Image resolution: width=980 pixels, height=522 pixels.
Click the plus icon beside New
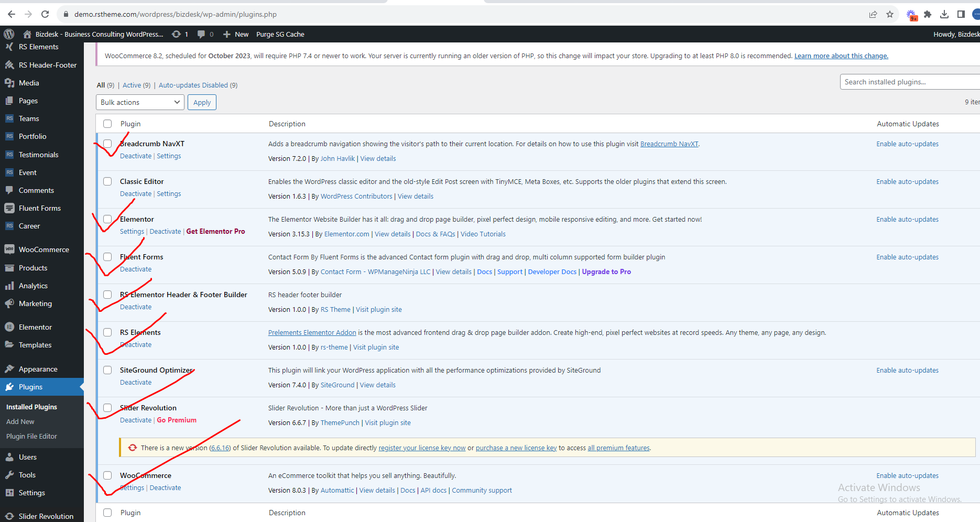coord(227,34)
